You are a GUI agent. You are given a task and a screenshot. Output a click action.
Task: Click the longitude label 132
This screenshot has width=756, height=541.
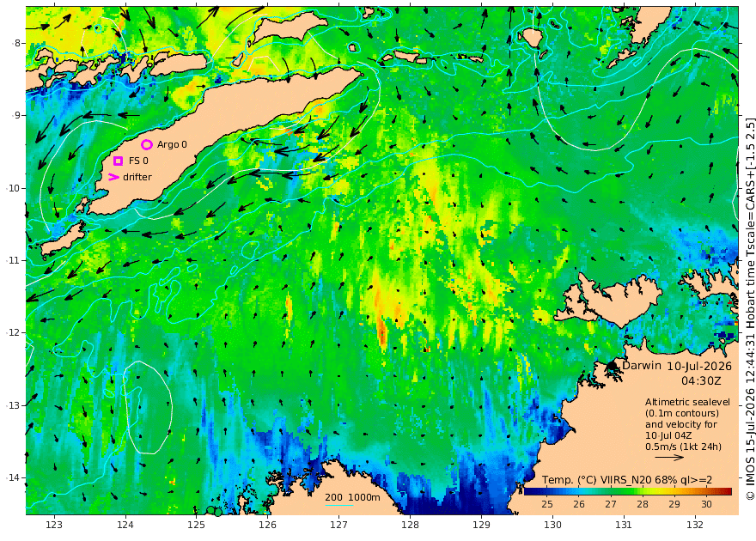click(x=695, y=525)
